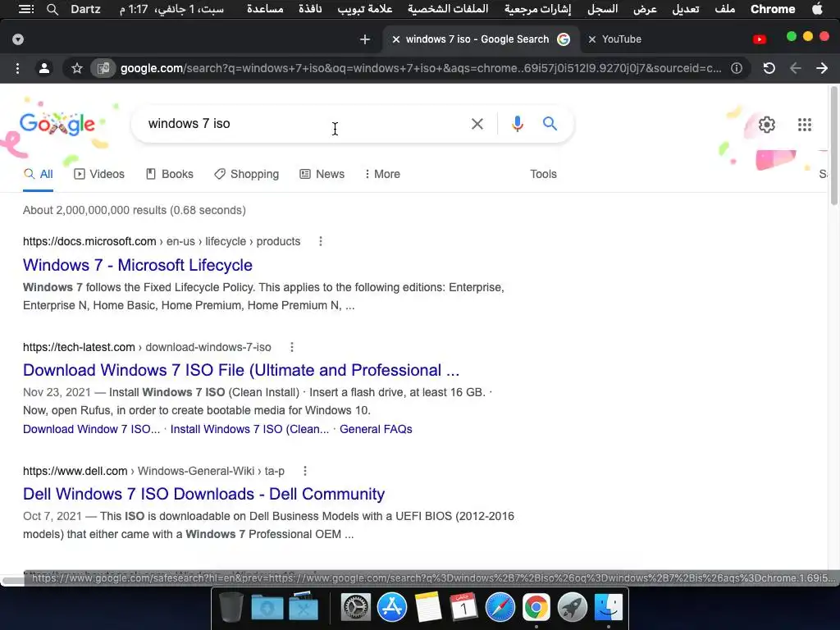Screen dimensions: 840x630
Task: Open Download Windows 7 ISO File result
Action: (241, 370)
